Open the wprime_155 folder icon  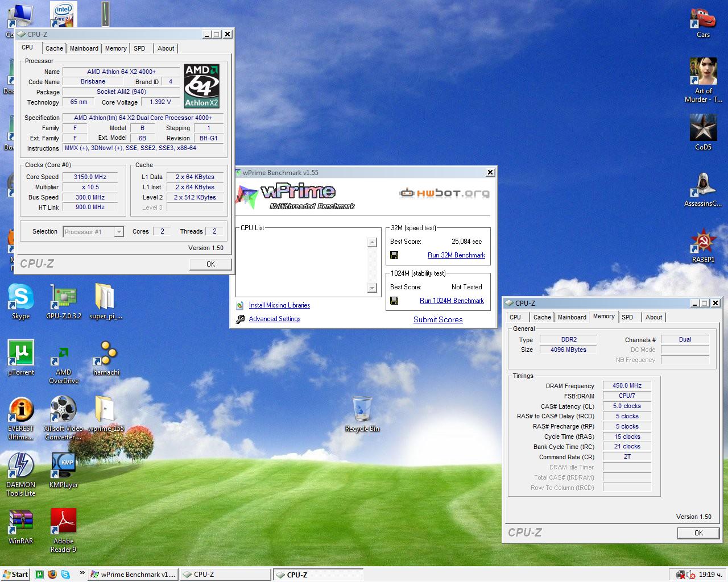106,414
